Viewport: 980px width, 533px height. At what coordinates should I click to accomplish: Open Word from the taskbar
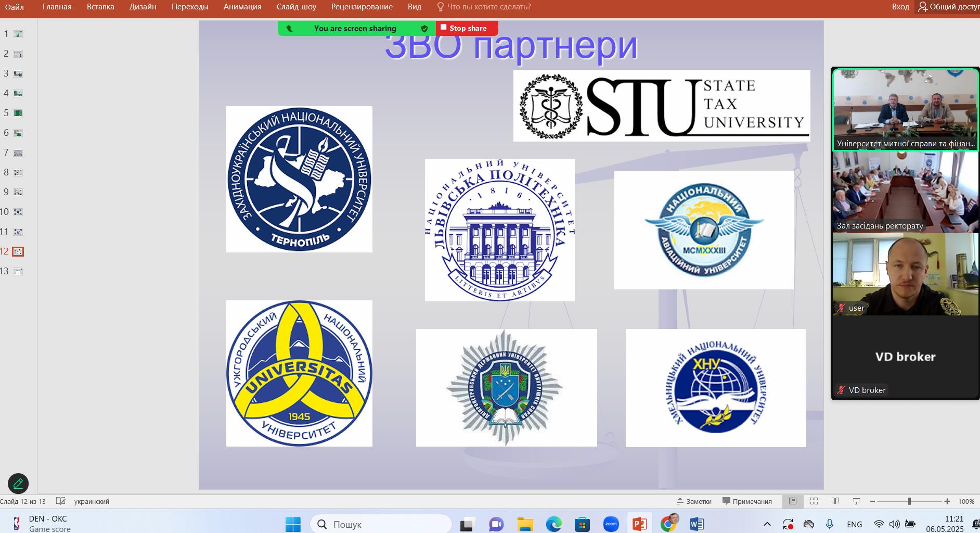coord(697,524)
